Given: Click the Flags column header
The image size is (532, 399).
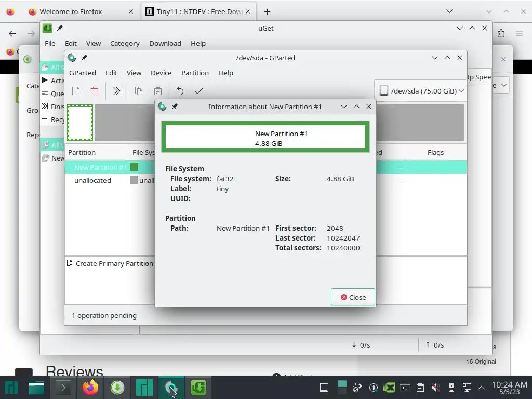Looking at the screenshot, I should pos(436,152).
